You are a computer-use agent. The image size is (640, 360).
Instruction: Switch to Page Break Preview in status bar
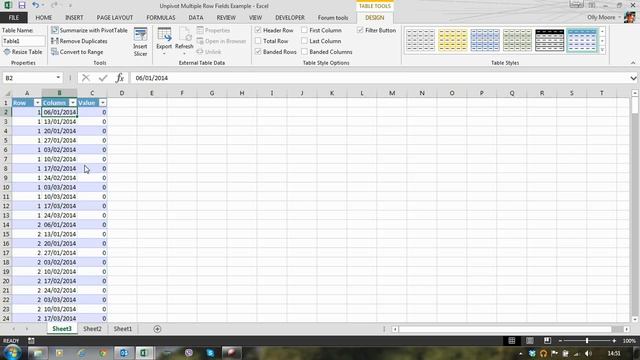pos(547,340)
